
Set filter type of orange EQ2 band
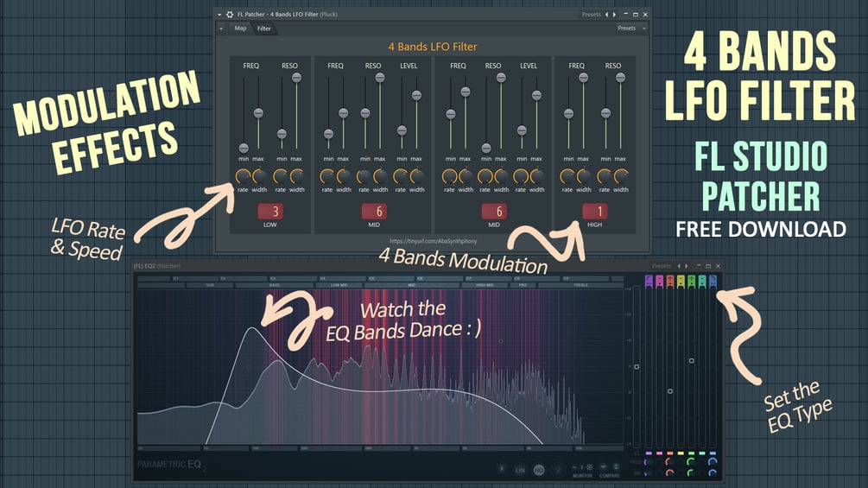[x=670, y=281]
